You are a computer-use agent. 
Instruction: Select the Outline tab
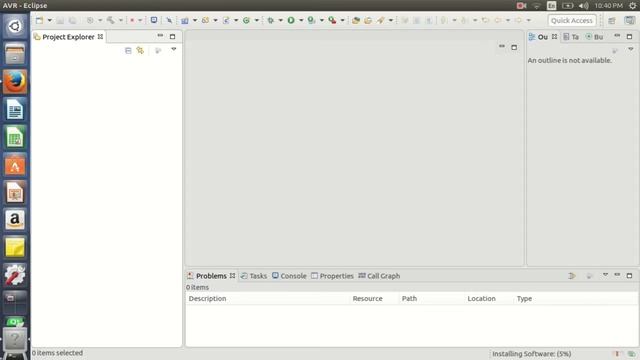pos(542,37)
